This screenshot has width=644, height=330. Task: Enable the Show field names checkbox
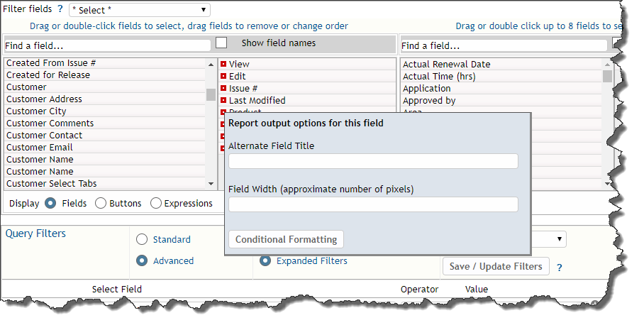(221, 43)
